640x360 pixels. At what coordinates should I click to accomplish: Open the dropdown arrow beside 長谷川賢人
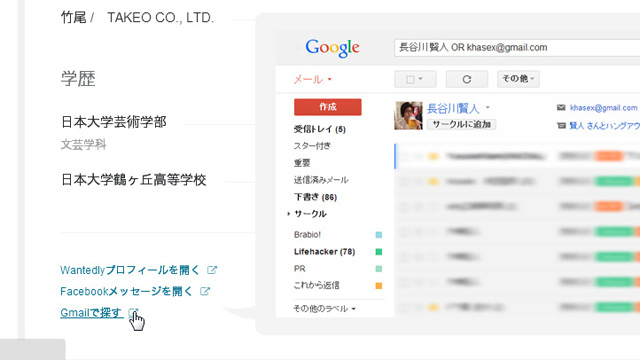487,108
